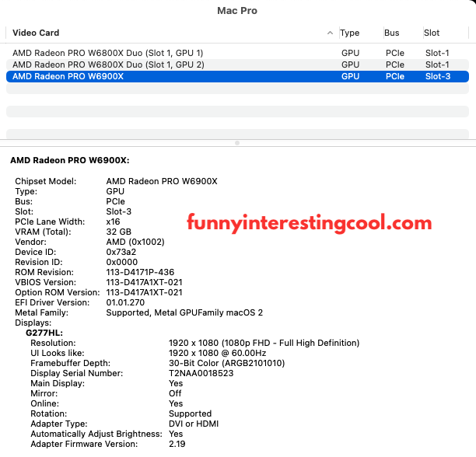The image size is (476, 457).
Task: Click the GPU type cell of GPU 1 row
Action: pos(350,53)
